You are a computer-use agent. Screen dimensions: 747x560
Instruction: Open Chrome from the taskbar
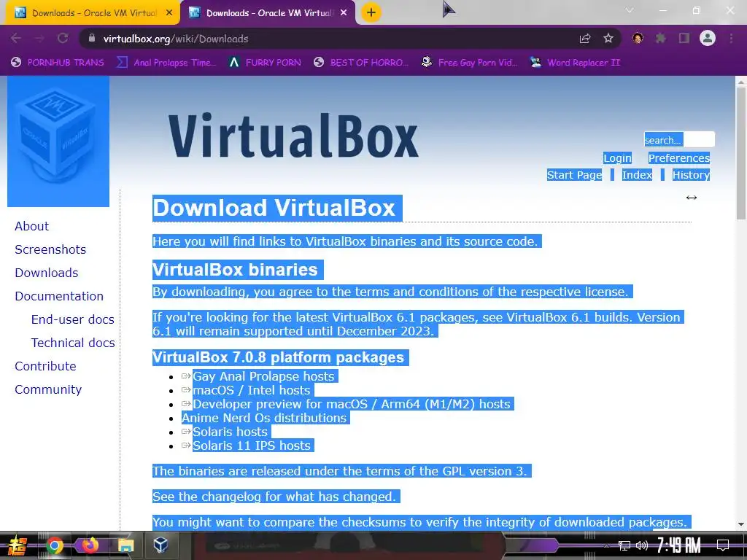(54, 545)
